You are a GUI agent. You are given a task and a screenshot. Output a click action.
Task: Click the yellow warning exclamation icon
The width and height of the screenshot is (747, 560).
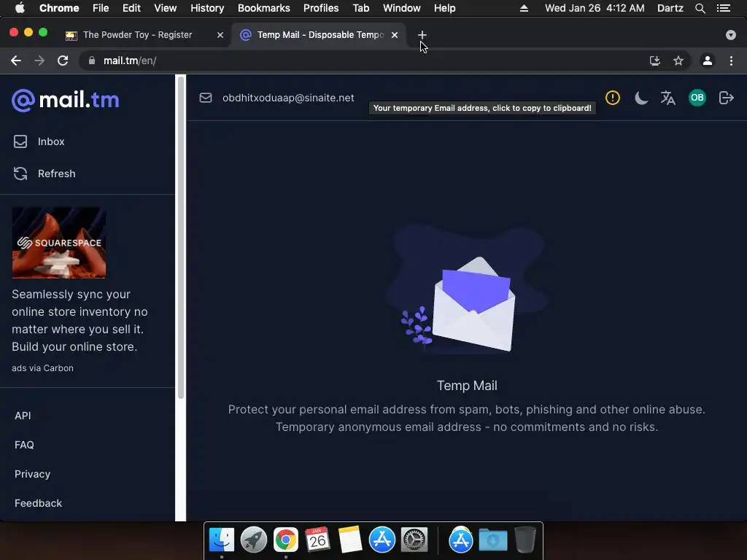(x=613, y=98)
